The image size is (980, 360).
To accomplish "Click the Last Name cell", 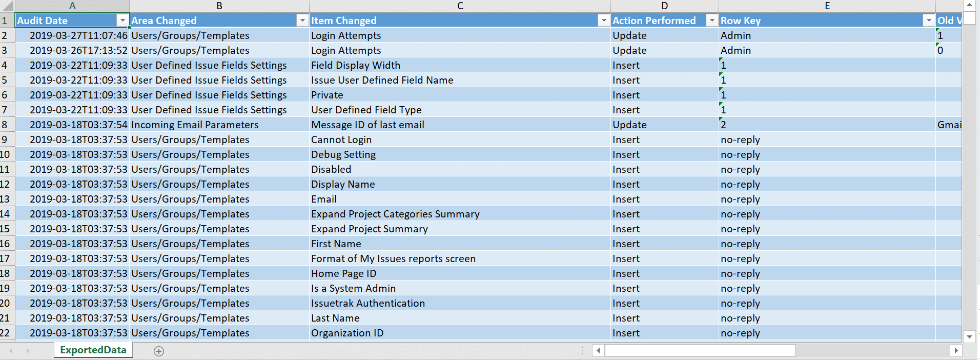I will coord(460,318).
